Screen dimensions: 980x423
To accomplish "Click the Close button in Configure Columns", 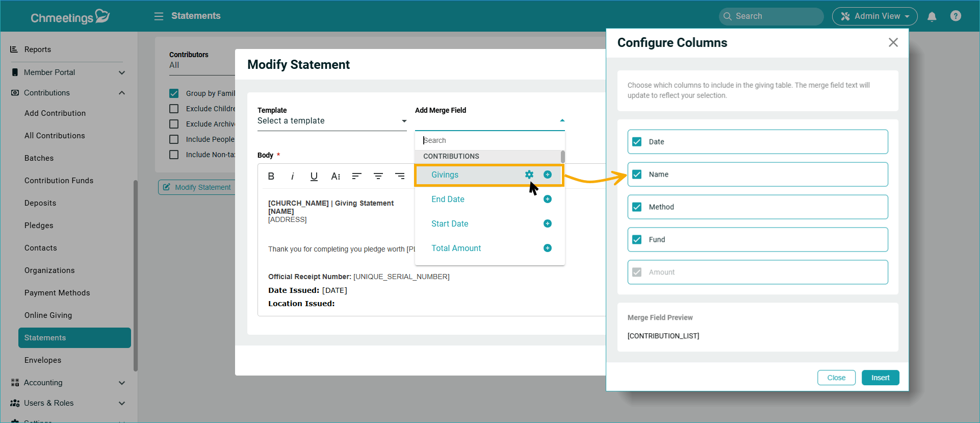I will [x=836, y=378].
